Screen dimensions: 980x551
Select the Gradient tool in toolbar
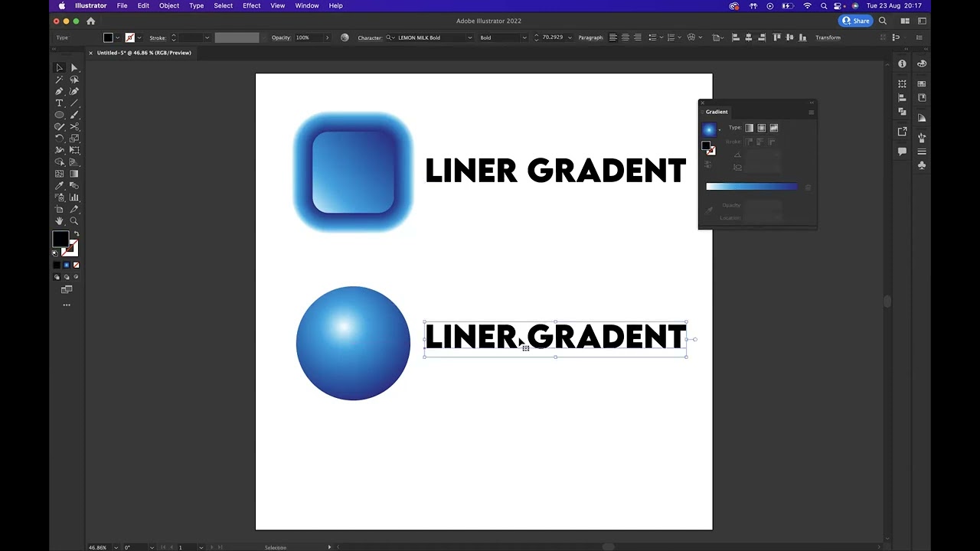[x=74, y=174]
